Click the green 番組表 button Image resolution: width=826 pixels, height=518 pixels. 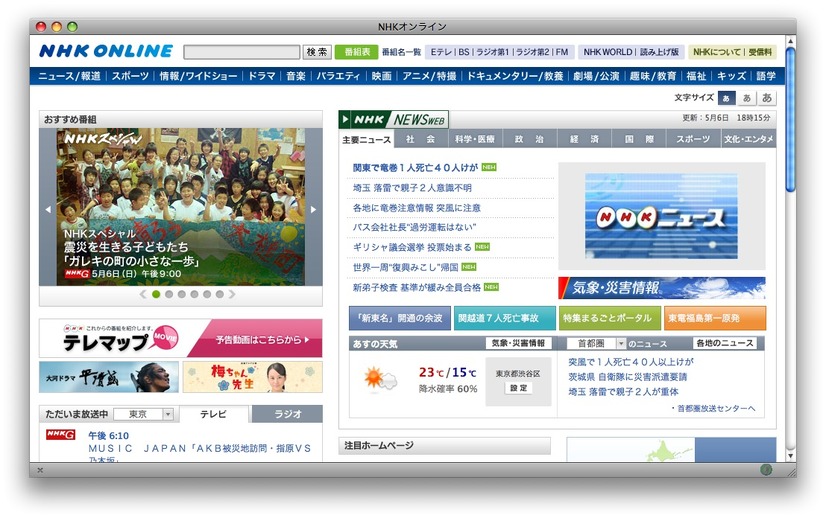click(x=357, y=52)
